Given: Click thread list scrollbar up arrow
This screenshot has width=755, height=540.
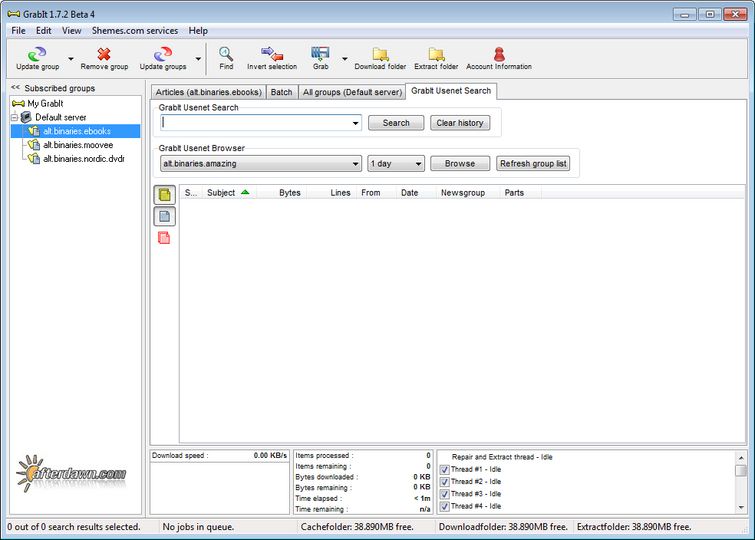Looking at the screenshot, I should coord(741,458).
